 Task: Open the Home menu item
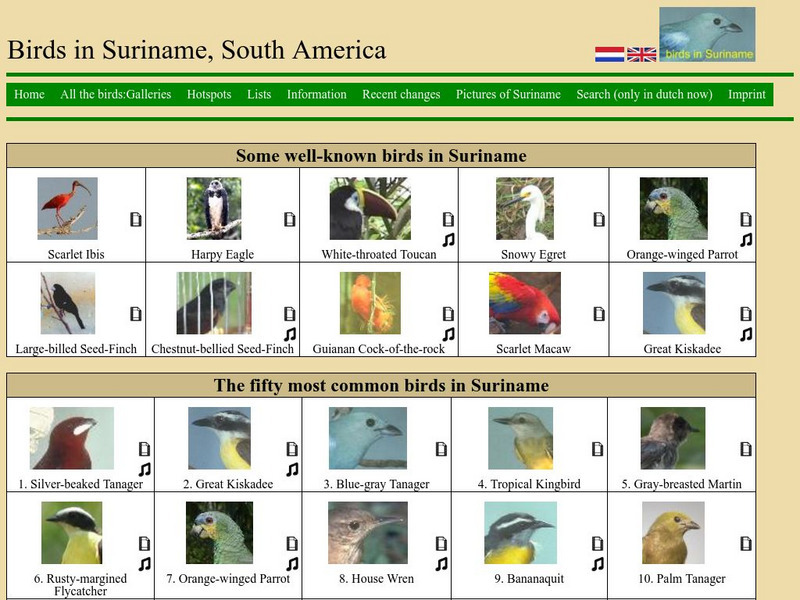point(29,94)
